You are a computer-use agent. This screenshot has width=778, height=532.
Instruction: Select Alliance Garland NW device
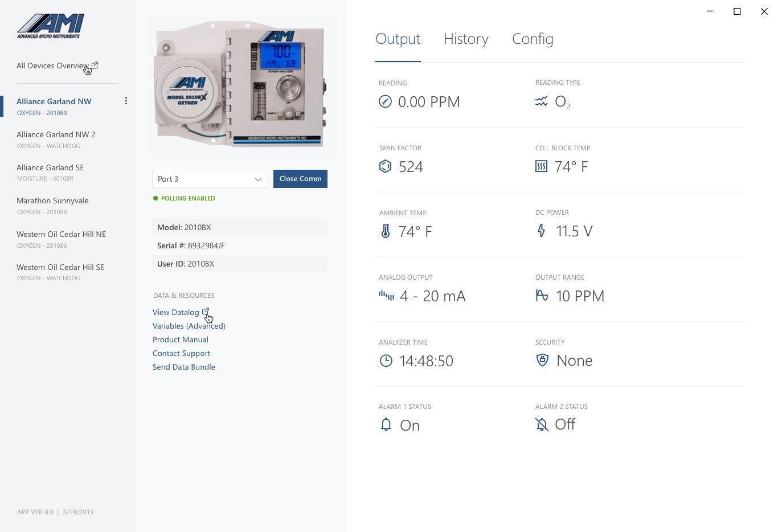coord(54,106)
